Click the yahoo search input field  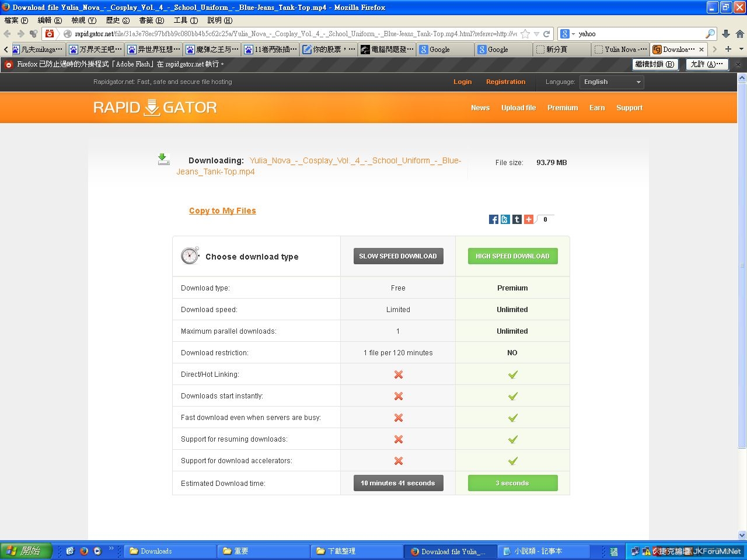639,34
